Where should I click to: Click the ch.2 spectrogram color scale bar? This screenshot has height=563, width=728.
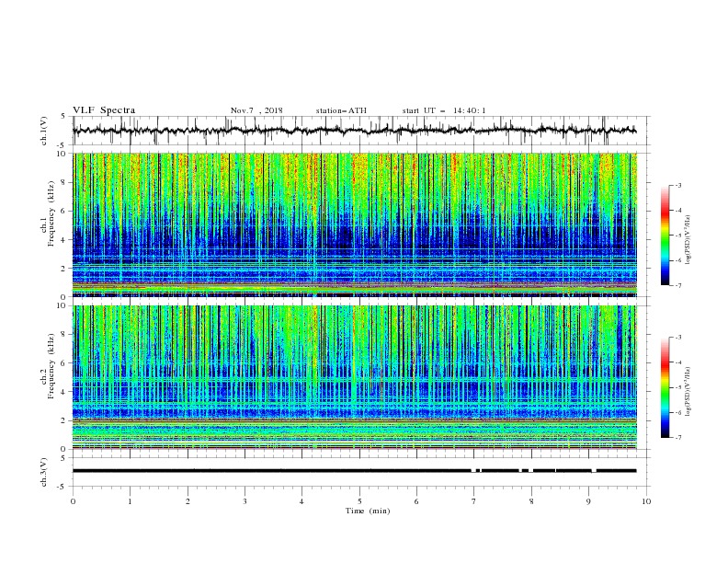click(665, 387)
